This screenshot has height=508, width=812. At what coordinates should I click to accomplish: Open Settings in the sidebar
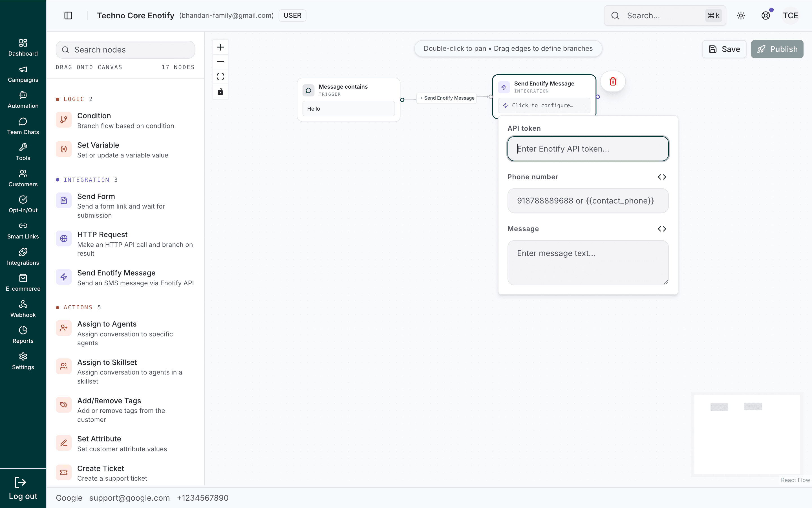[23, 361]
